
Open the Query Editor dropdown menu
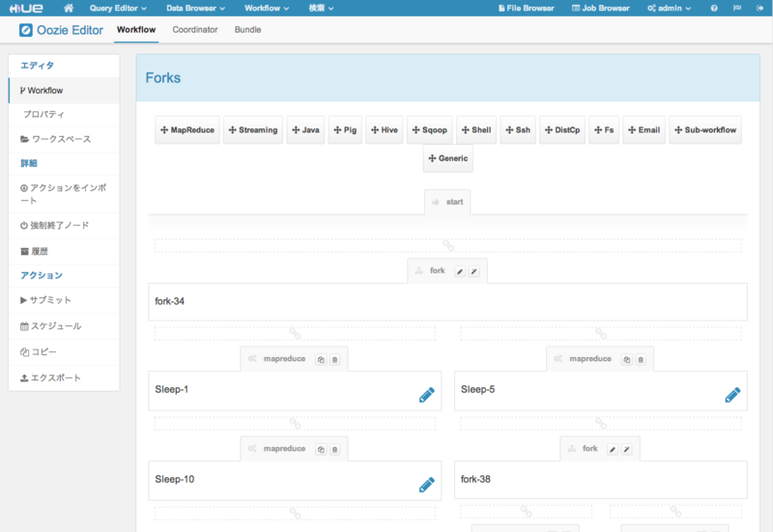click(118, 8)
